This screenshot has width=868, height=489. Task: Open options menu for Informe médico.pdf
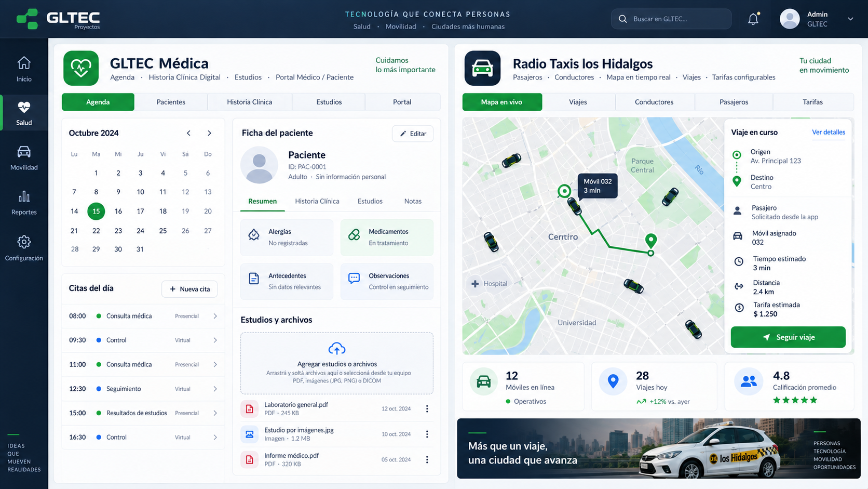(427, 459)
